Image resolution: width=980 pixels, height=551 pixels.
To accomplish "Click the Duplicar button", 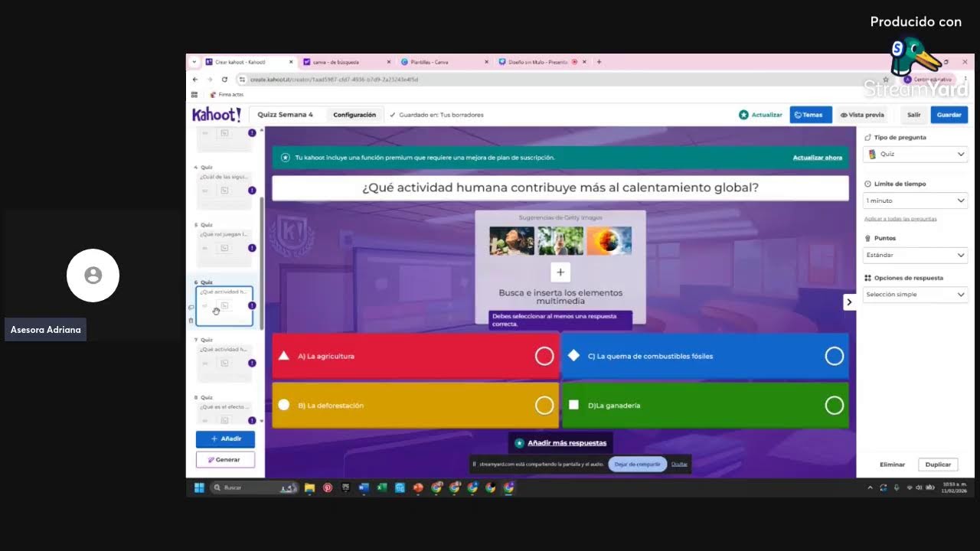I will [938, 465].
